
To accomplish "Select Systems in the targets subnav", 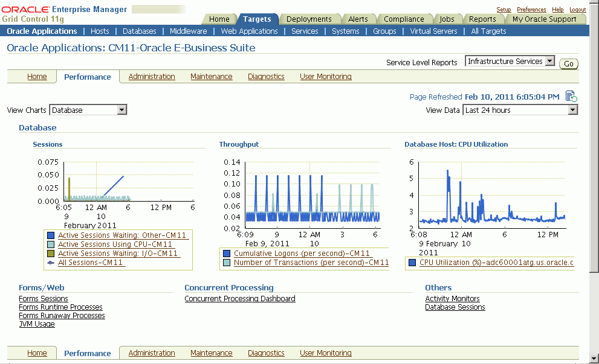I will (x=345, y=31).
